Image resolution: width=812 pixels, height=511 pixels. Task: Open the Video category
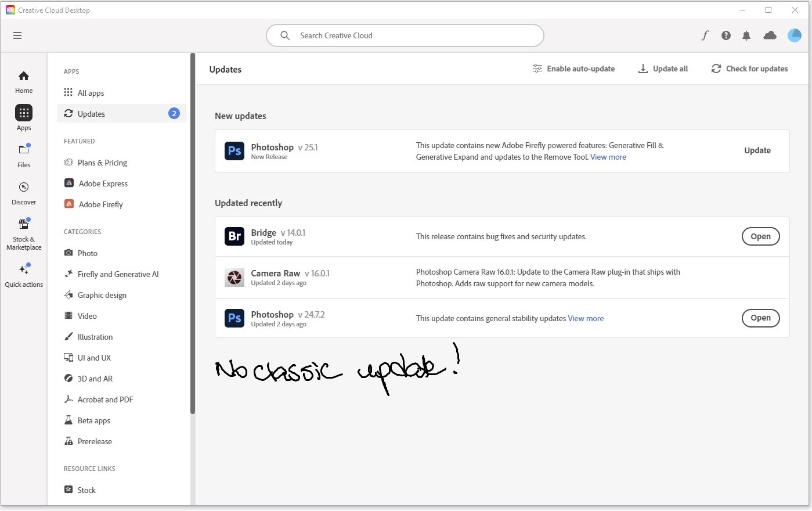(80, 316)
